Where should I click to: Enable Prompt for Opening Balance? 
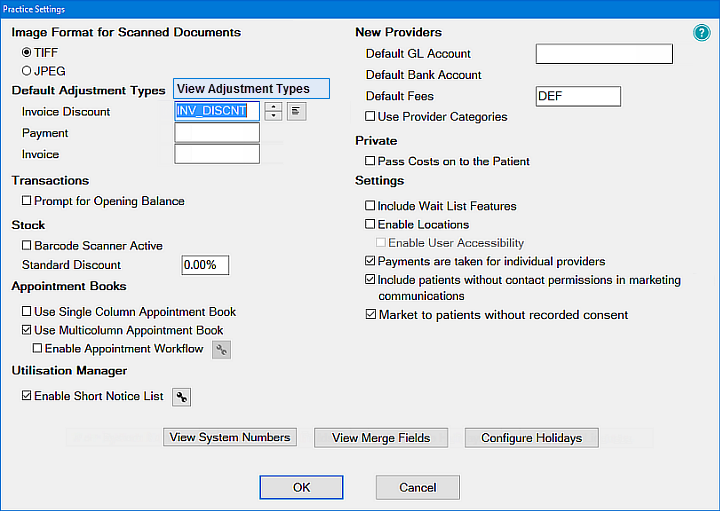tap(27, 201)
